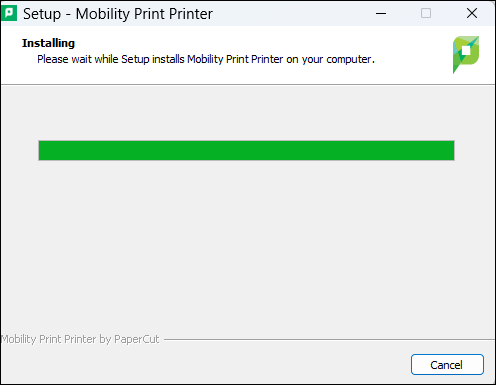Click the word 'PaperCut' in the footer
This screenshot has width=496, height=385.
(137, 339)
